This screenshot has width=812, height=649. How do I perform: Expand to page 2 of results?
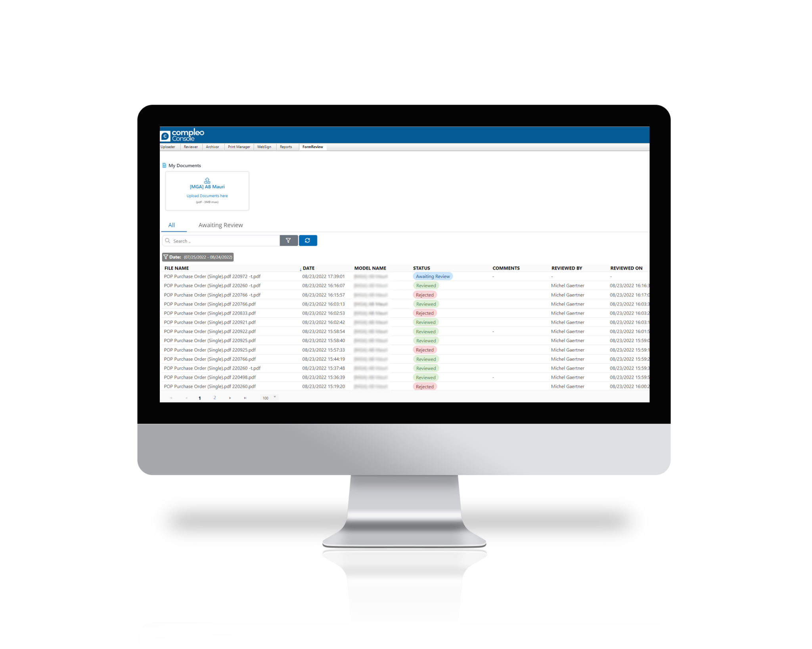[x=215, y=398]
